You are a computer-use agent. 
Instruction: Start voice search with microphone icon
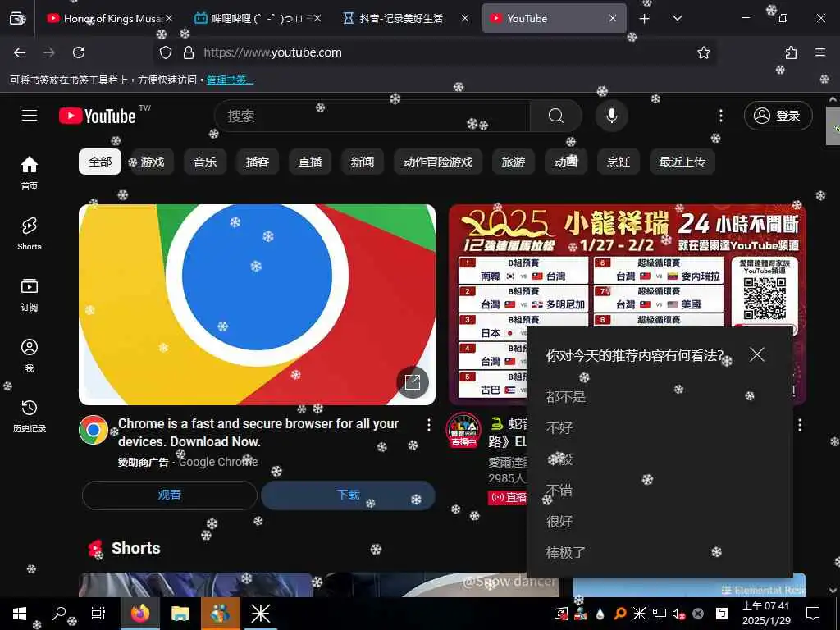[x=611, y=116]
